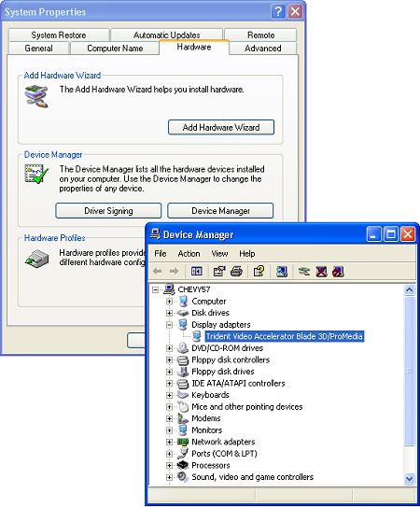This screenshot has height=507, width=420.
Task: Toggle the console tree pane toolbar icon
Action: tap(197, 271)
